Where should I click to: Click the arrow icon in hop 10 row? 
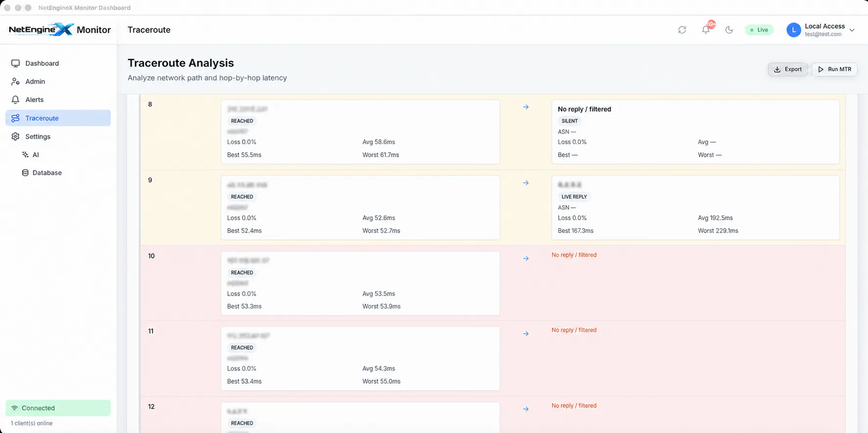526,259
